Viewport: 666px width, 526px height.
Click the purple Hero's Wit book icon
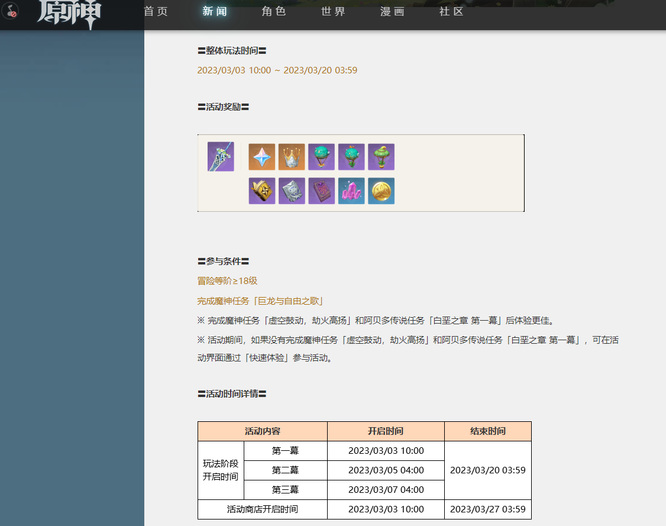[x=322, y=191]
